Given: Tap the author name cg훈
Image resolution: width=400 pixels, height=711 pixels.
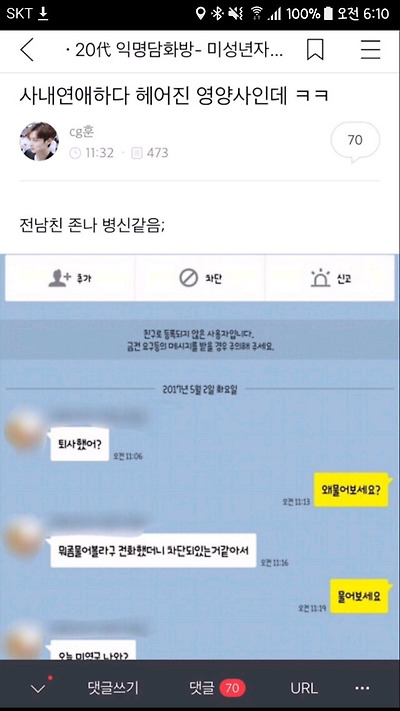Looking at the screenshot, I should [82, 132].
